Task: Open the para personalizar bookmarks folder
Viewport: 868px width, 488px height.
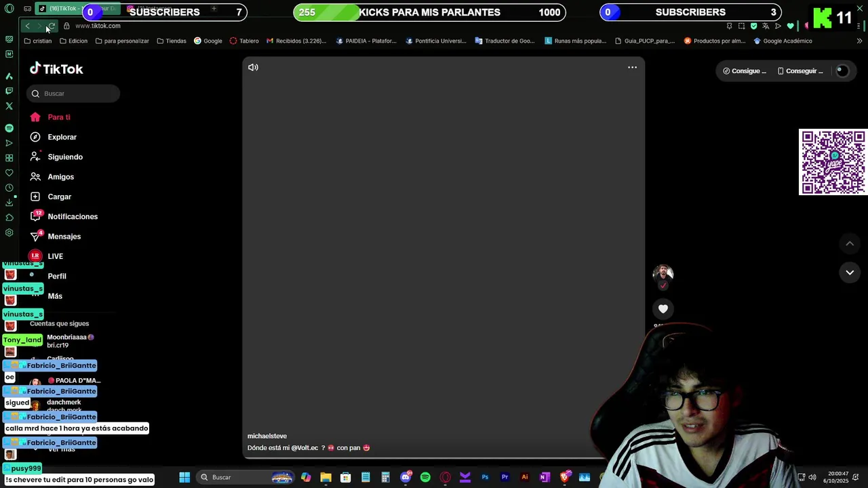Action: pyautogui.click(x=122, y=41)
